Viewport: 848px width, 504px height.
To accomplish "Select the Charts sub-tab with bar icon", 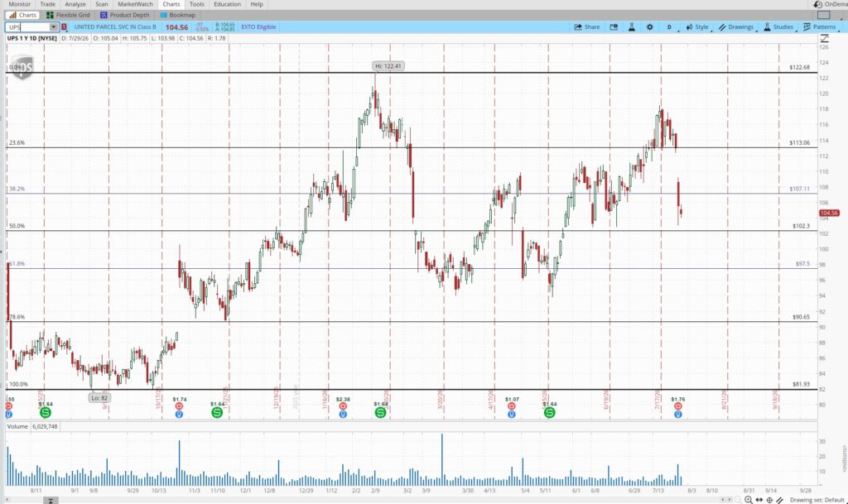I will click(x=22, y=15).
